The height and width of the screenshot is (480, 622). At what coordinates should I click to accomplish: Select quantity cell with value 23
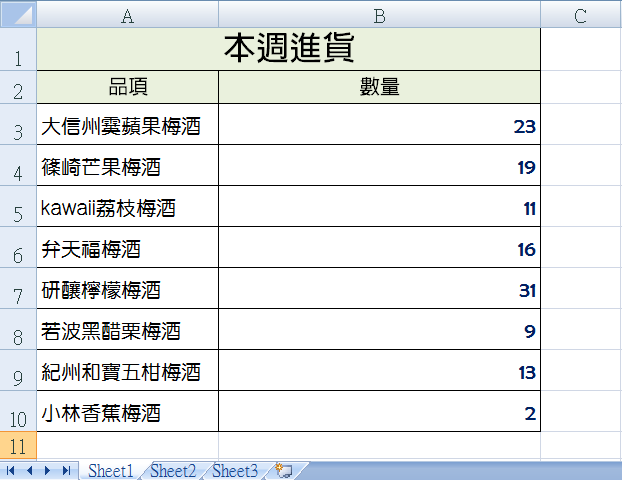(x=379, y=125)
